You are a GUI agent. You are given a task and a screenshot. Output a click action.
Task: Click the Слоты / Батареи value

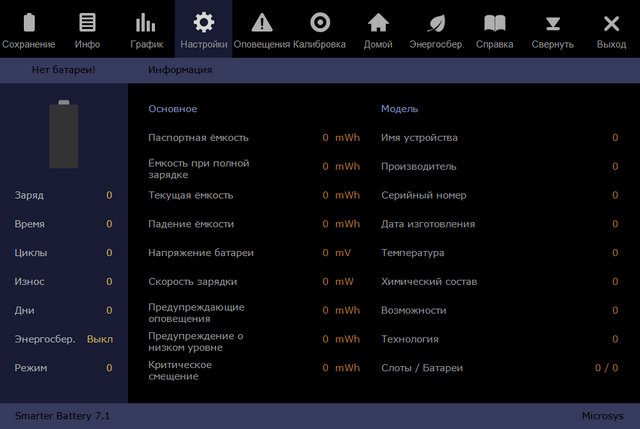click(x=606, y=368)
